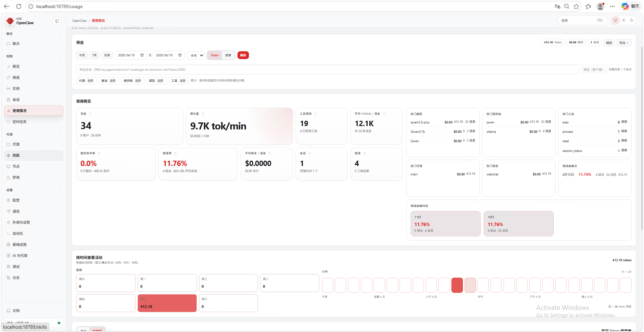Switch to dark theme moon toggle
Viewport: 644px width, 332px height.
[x=632, y=20]
